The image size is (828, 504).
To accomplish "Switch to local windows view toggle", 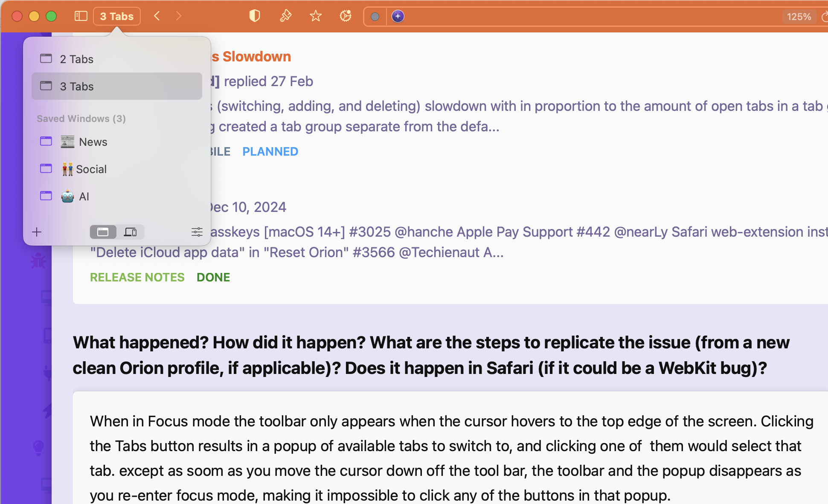I will 103,232.
